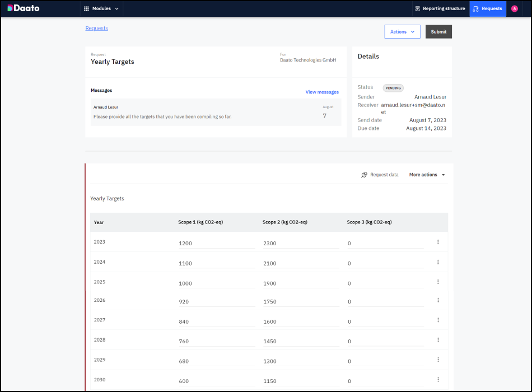Viewport: 532px width, 392px height.
Task: Open row options for year 2028
Action: pos(438,340)
